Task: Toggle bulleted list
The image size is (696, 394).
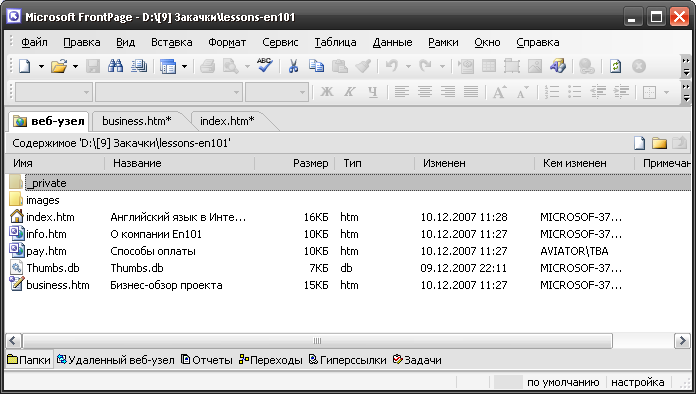Action: tap(575, 92)
